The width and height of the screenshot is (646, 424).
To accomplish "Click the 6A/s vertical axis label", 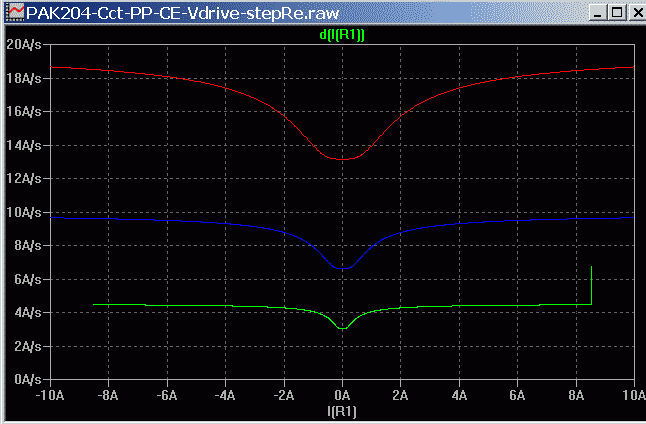I will coord(28,279).
